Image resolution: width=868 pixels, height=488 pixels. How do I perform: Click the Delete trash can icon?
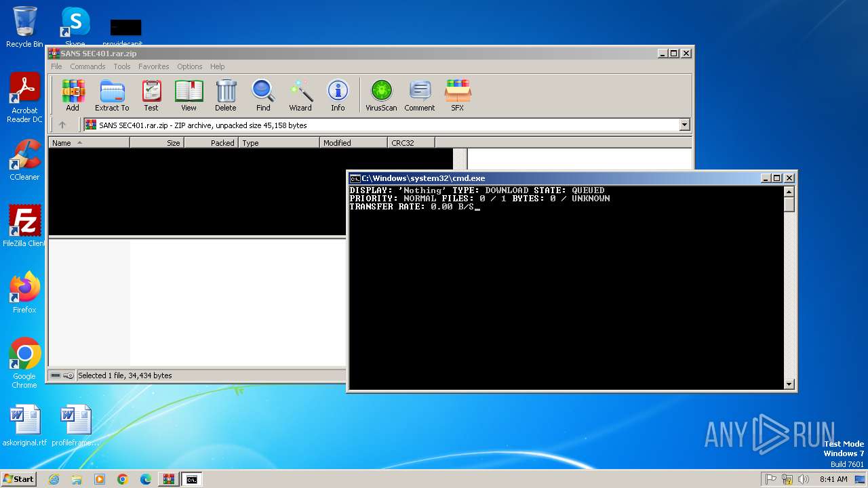[226, 96]
